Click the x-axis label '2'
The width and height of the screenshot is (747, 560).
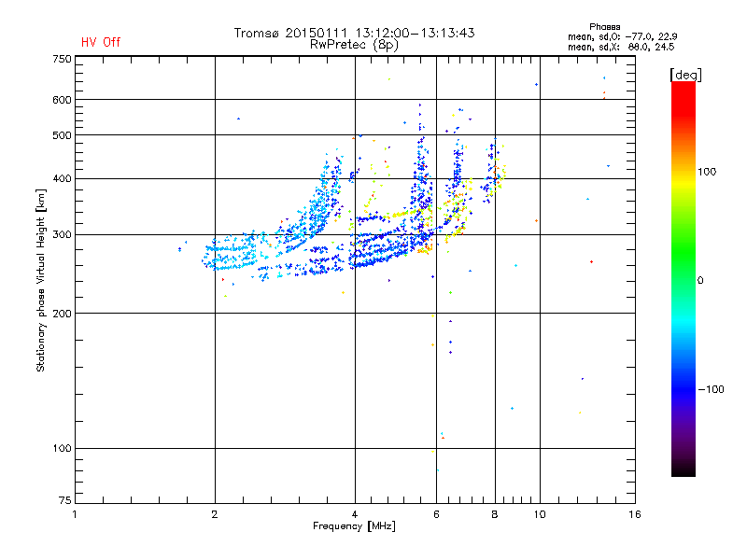point(215,514)
